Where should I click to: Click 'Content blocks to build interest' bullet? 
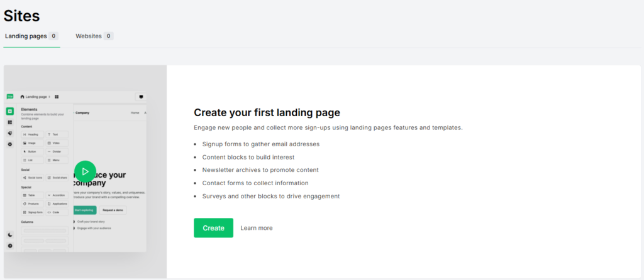(x=248, y=158)
